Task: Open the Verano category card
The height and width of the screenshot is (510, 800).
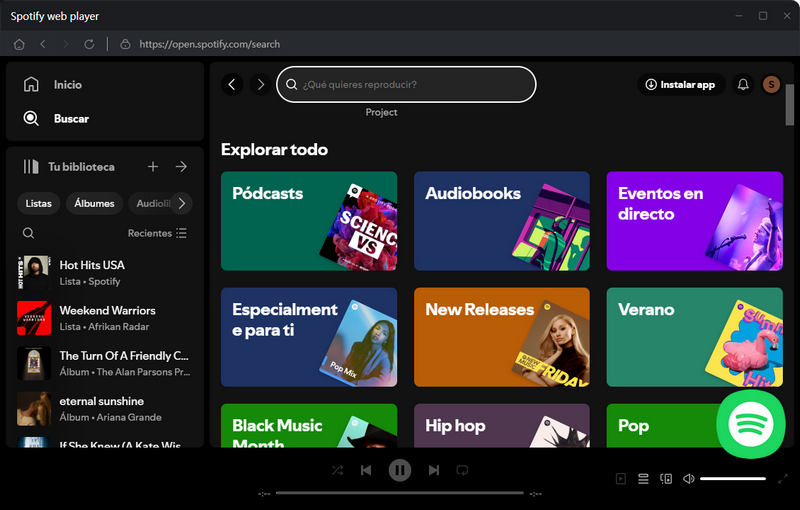Action: click(694, 337)
